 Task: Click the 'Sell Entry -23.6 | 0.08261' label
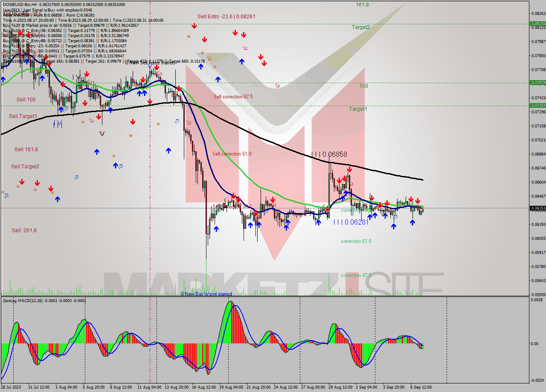click(227, 17)
